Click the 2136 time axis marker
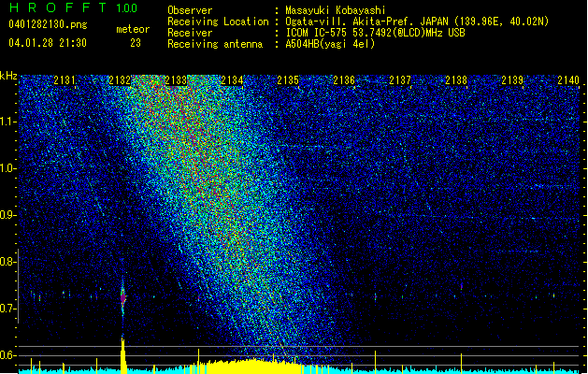Viewport: 588px width, 374px height. tap(344, 79)
